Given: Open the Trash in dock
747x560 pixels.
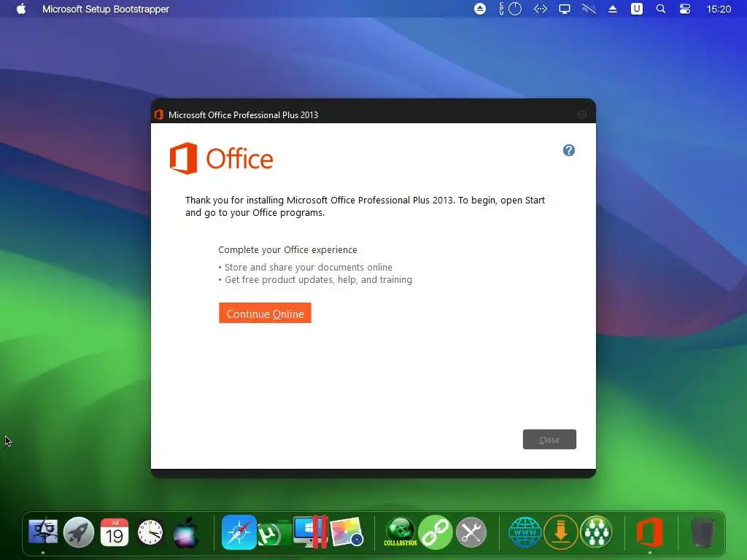Looking at the screenshot, I should [x=703, y=532].
